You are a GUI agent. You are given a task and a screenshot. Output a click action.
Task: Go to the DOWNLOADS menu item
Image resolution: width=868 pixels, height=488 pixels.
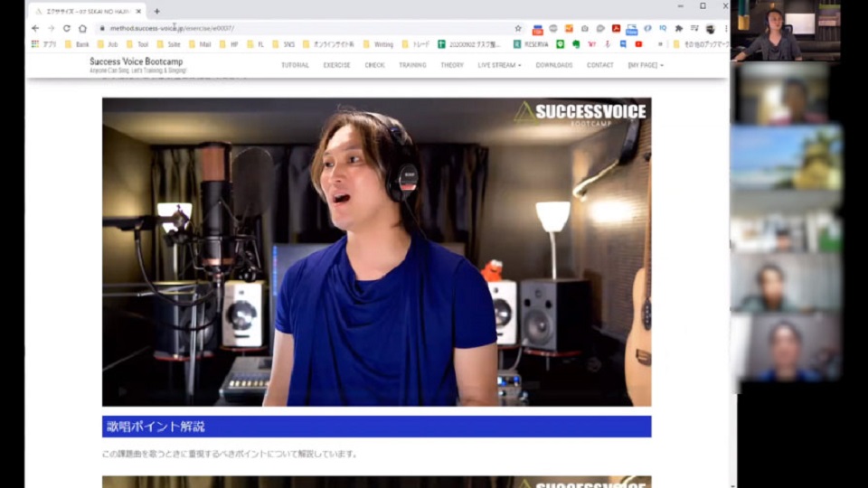click(x=554, y=65)
